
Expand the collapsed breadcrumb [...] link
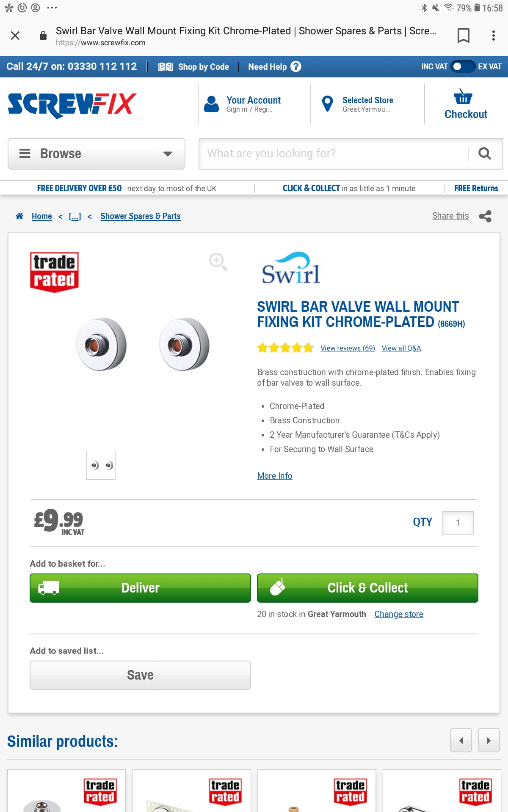pyautogui.click(x=75, y=216)
